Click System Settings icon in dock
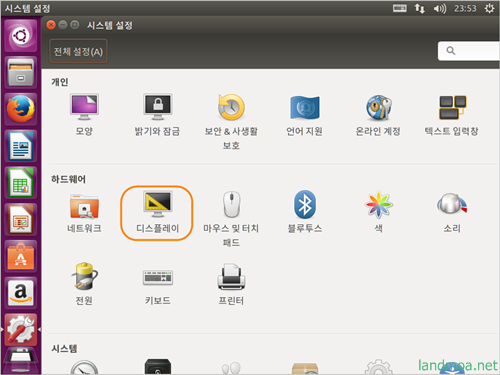The width and height of the screenshot is (500, 375). (21, 330)
